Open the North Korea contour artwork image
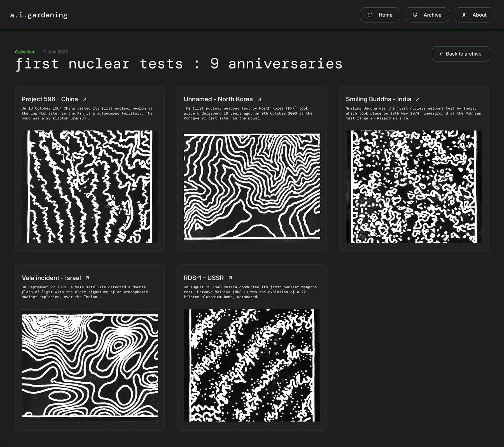 pyautogui.click(x=252, y=187)
